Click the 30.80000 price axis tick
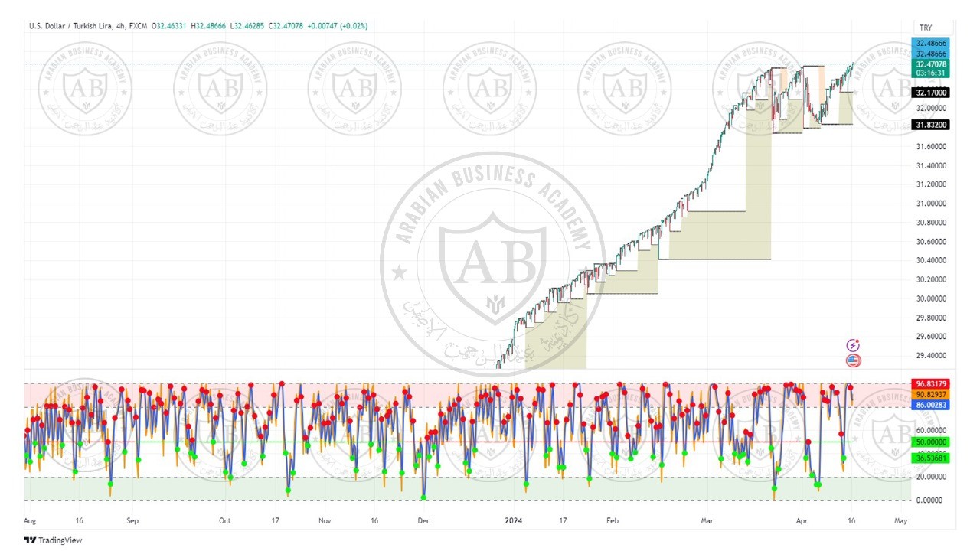The width and height of the screenshot is (980, 551). 932,223
